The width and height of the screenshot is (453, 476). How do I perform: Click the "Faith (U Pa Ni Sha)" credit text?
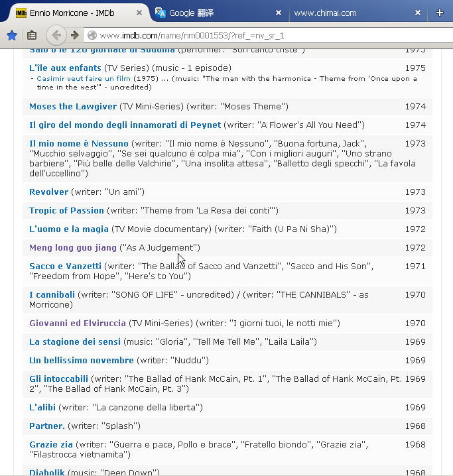276,229
